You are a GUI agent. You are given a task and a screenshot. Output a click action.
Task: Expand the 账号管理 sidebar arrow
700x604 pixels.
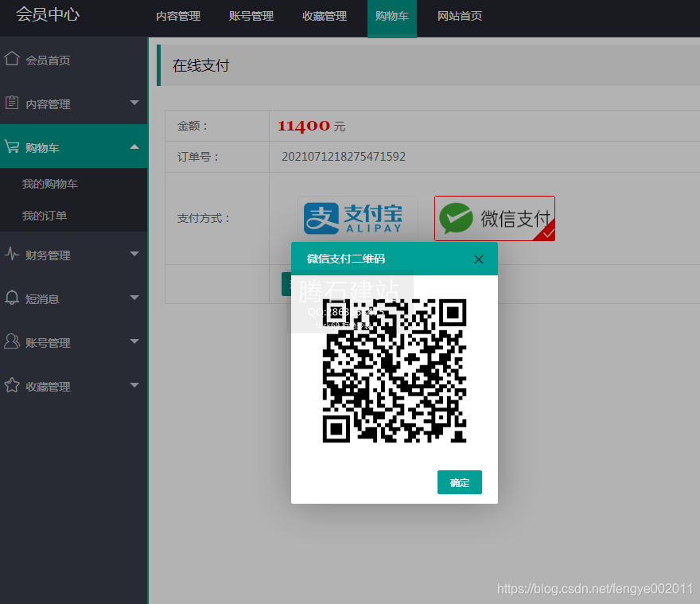134,341
